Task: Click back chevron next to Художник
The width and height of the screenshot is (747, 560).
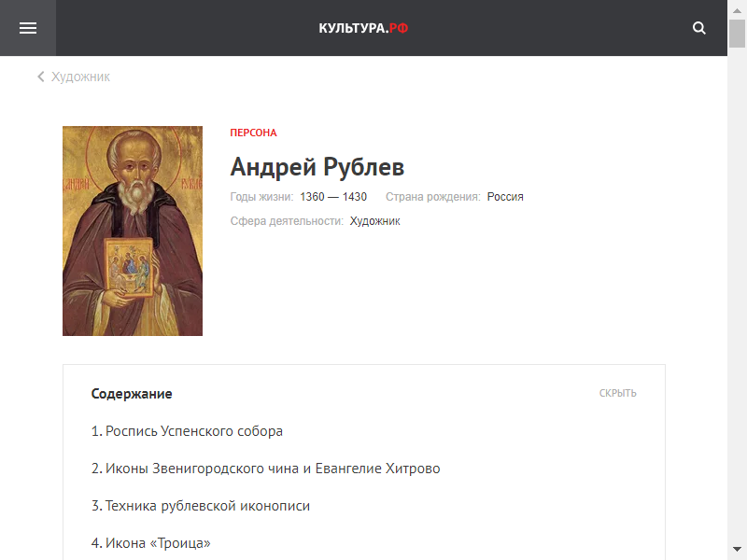Action: point(41,77)
